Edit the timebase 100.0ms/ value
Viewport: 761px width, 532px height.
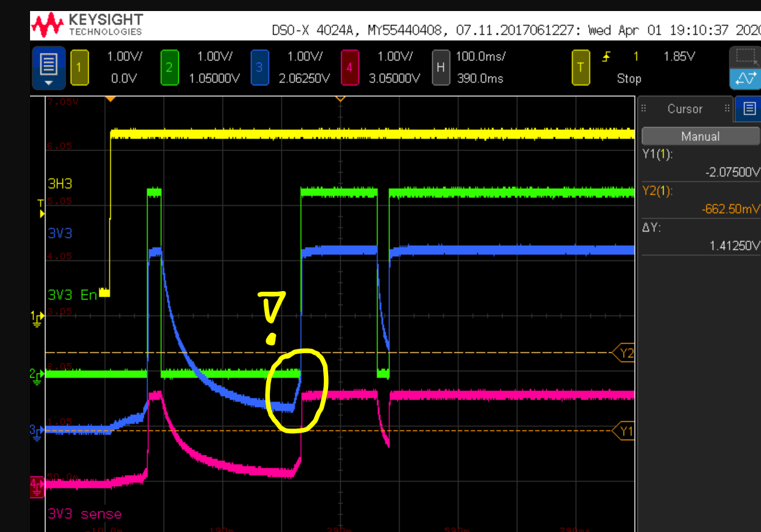tap(480, 56)
